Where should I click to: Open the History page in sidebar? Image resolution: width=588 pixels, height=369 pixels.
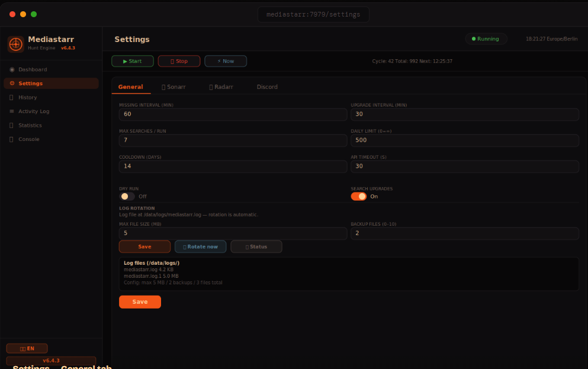pyautogui.click(x=27, y=97)
